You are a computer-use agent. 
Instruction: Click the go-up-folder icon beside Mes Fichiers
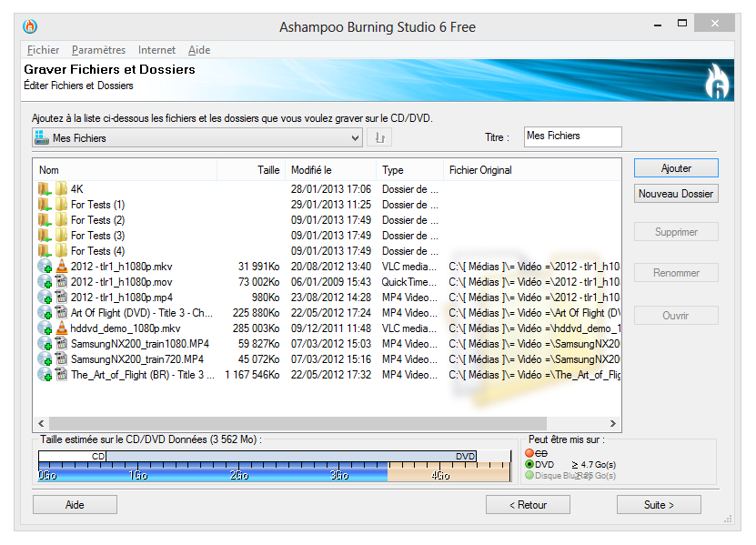(x=379, y=138)
